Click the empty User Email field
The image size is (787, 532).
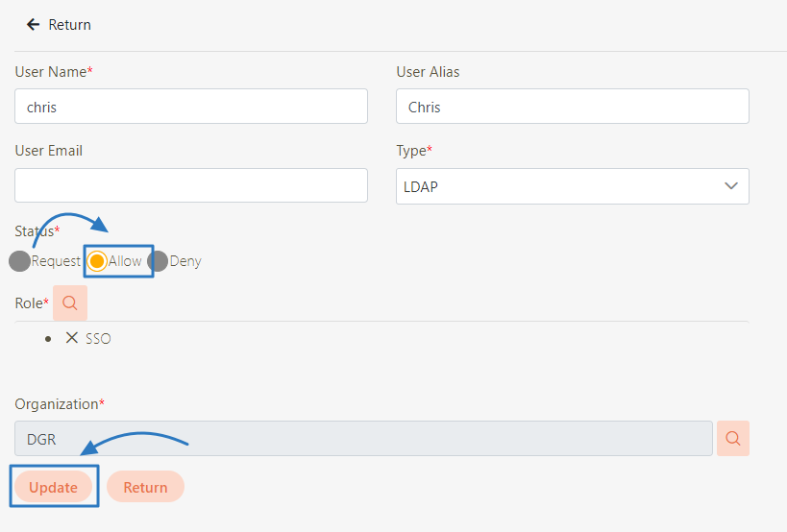click(191, 185)
